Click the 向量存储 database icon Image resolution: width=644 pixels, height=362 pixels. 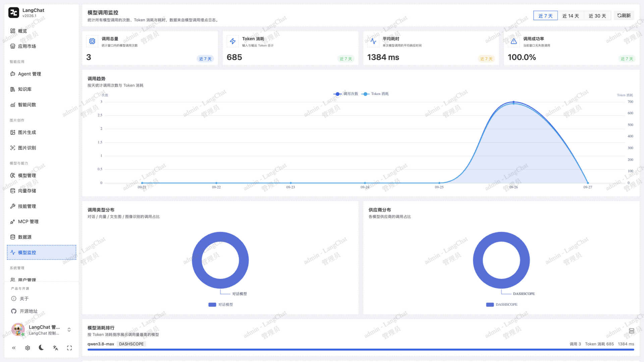click(13, 191)
